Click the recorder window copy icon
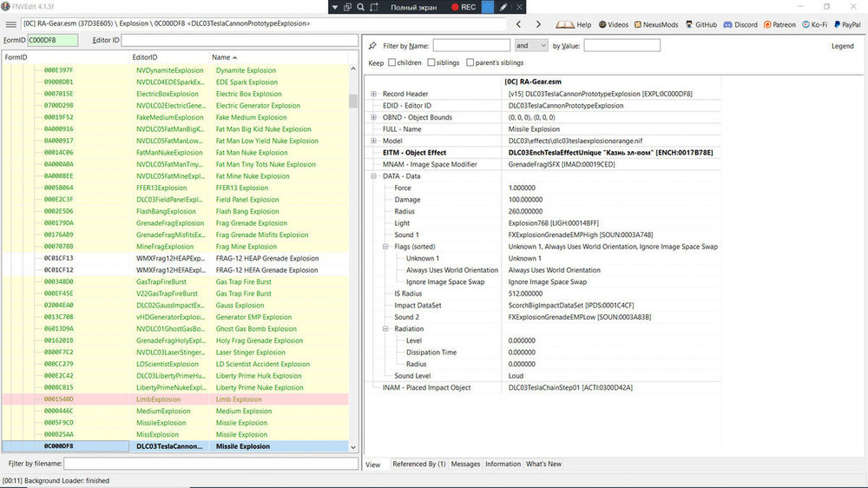 348,7
